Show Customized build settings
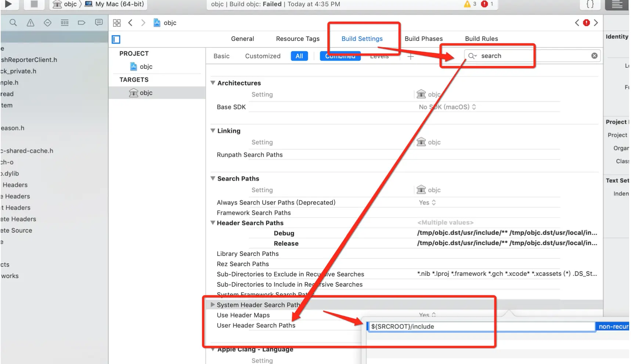This screenshot has height=364, width=631. [x=263, y=56]
